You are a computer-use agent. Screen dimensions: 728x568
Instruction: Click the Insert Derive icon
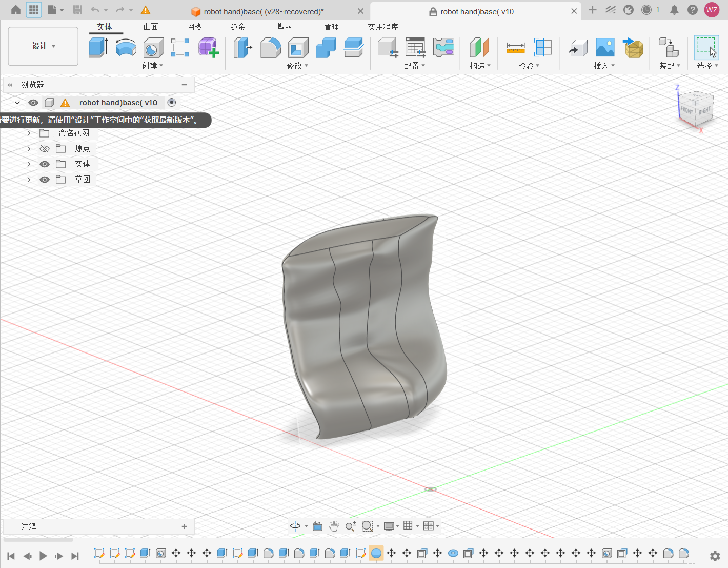tap(578, 48)
